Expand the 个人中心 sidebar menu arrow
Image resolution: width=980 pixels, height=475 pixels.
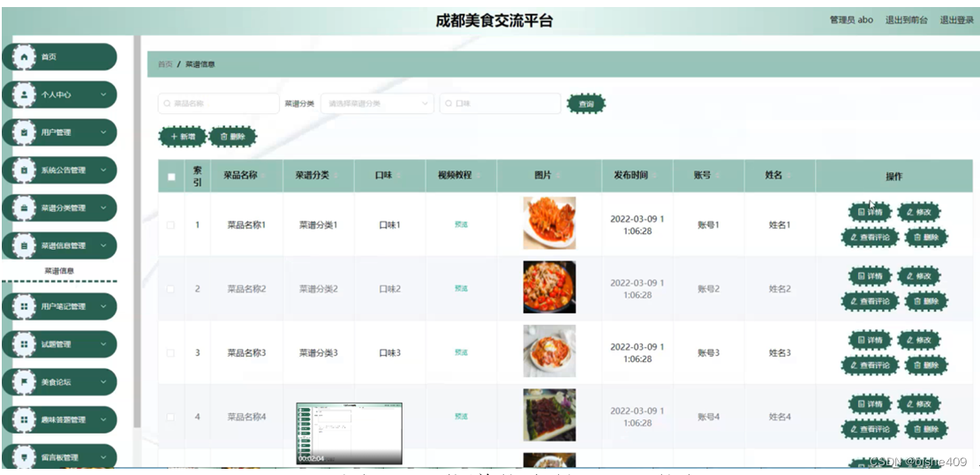pos(104,95)
